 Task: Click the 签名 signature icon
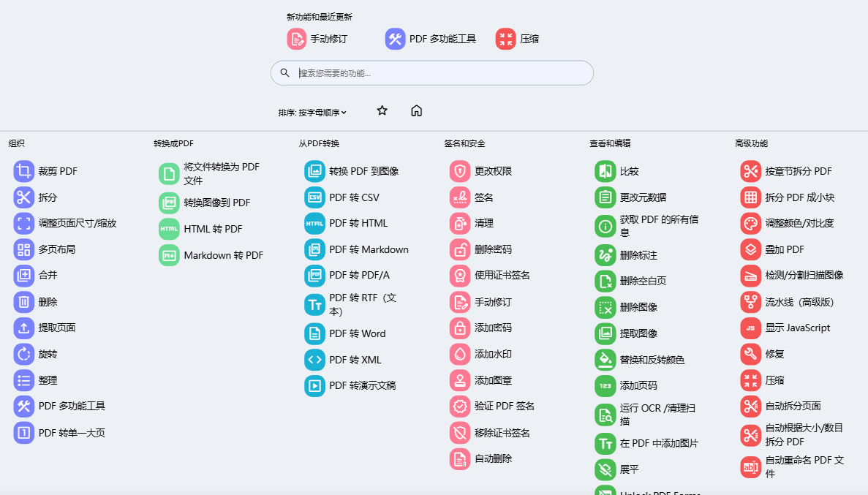(460, 197)
